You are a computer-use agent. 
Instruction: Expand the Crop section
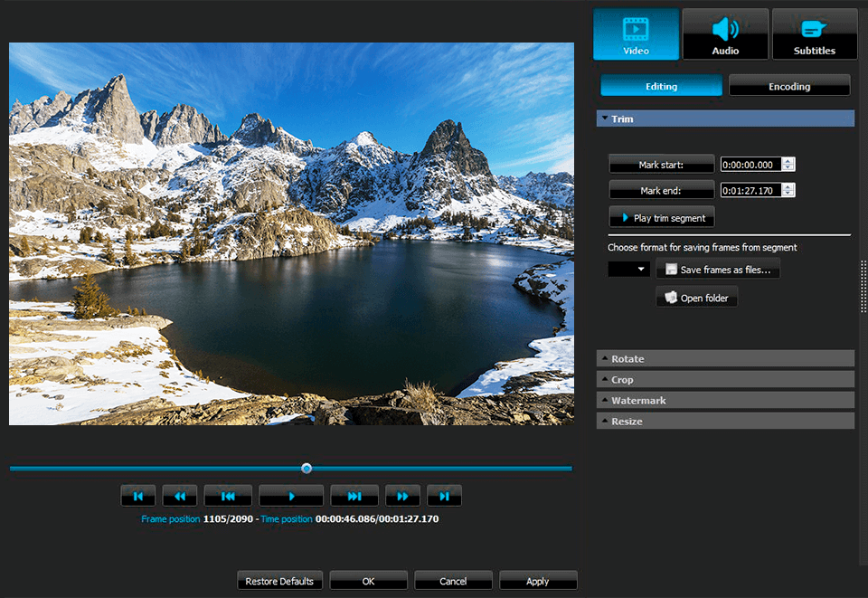click(725, 379)
